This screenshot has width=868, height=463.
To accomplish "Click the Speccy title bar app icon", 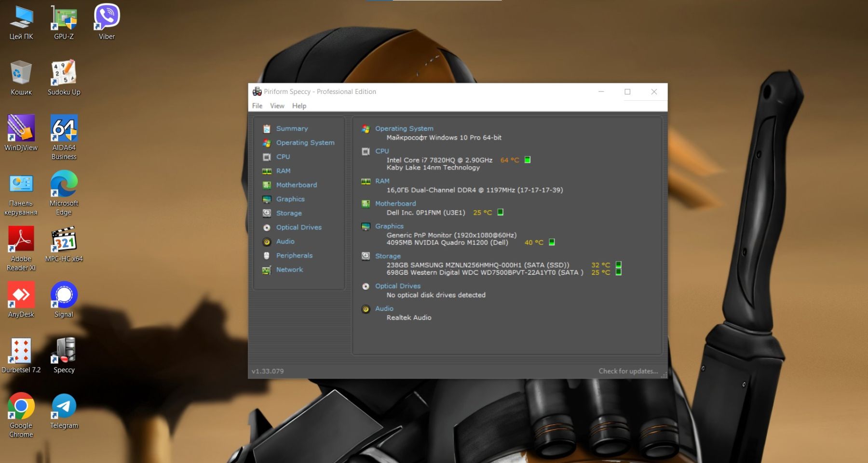I will pos(257,92).
